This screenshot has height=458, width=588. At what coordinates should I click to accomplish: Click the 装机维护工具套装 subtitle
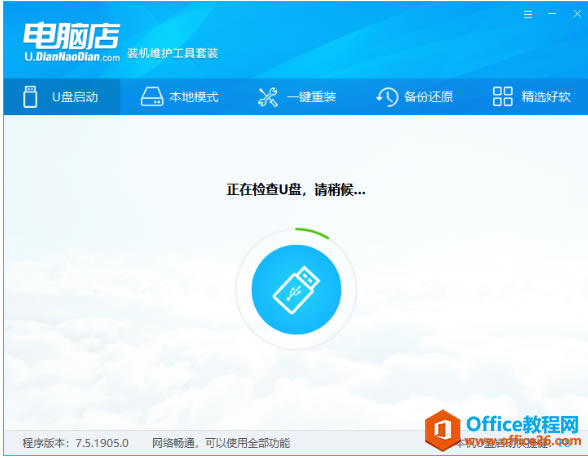(x=173, y=53)
